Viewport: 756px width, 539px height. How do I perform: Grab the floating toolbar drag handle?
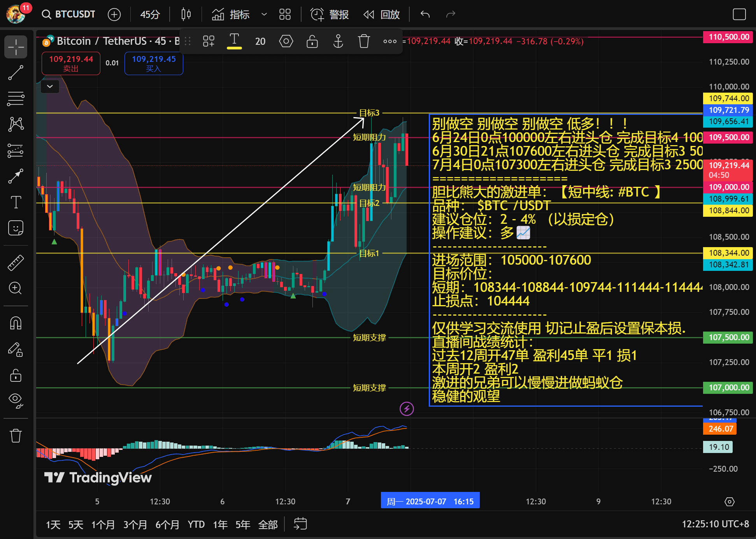point(188,41)
